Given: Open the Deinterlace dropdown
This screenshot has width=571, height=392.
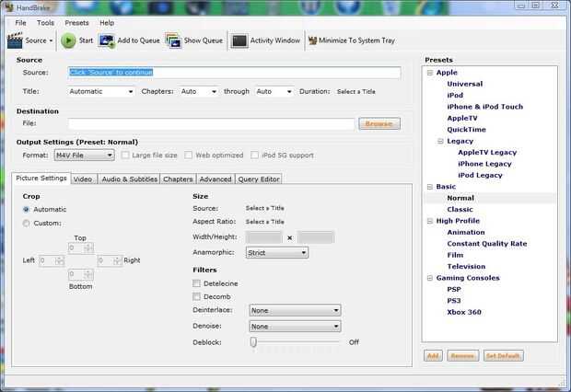Looking at the screenshot, I should (295, 310).
